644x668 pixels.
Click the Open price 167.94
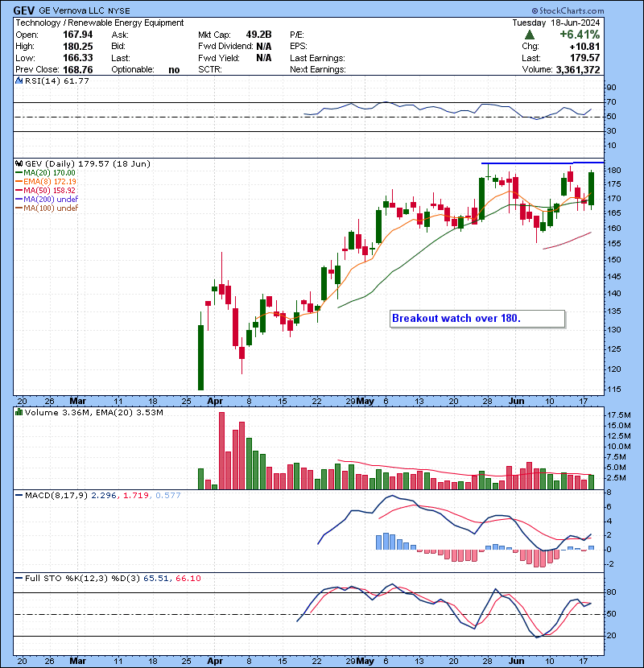pos(77,35)
